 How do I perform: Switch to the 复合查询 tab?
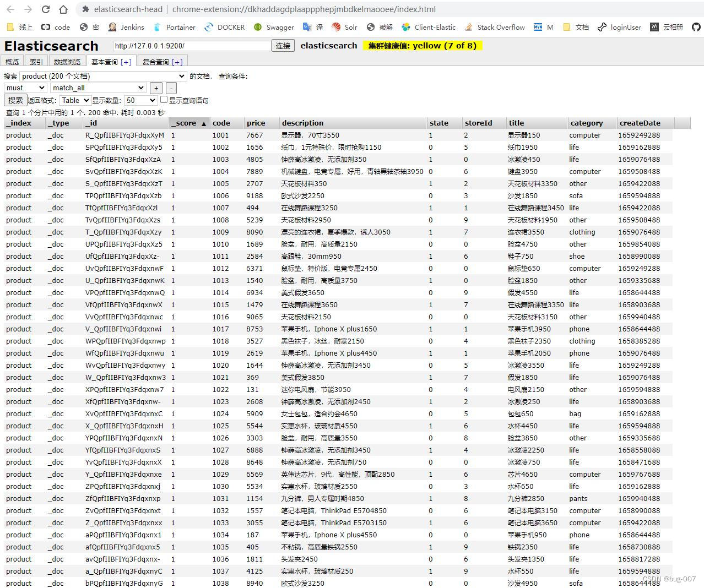click(x=155, y=62)
